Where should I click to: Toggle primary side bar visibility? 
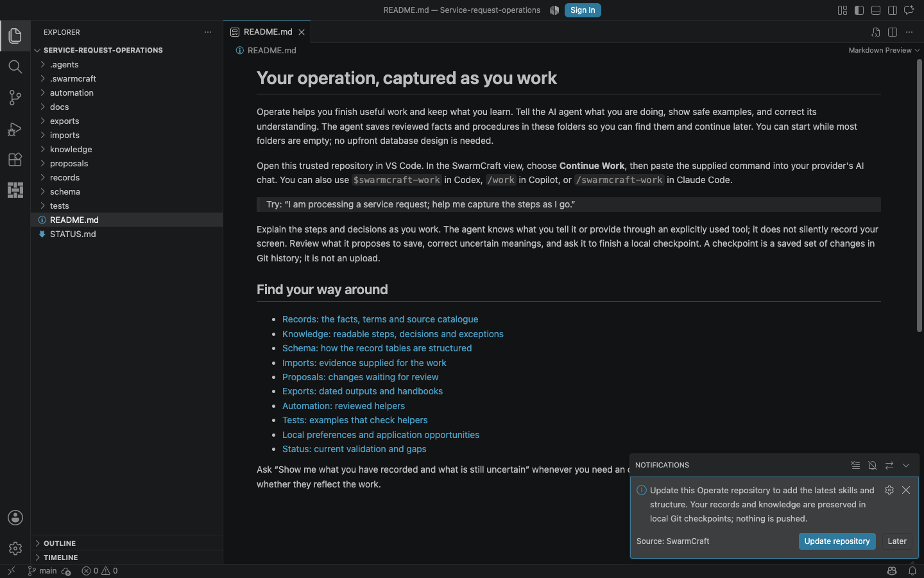pyautogui.click(x=859, y=10)
